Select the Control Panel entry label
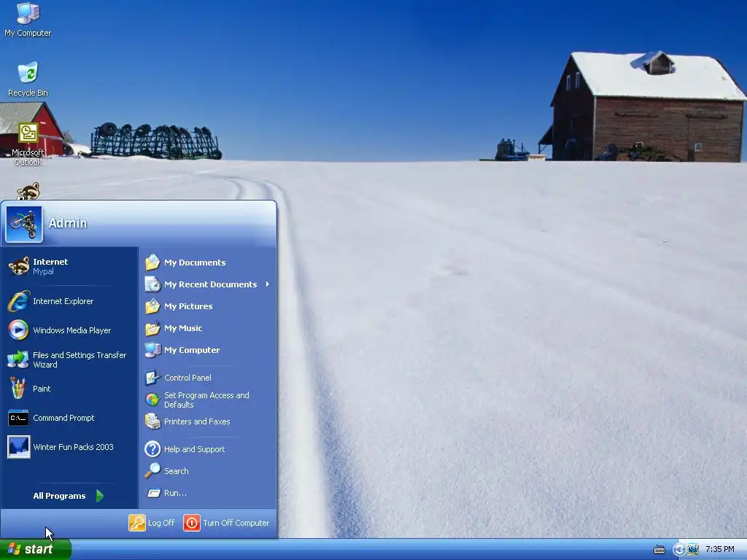This screenshot has height=560, width=747. coord(187,378)
